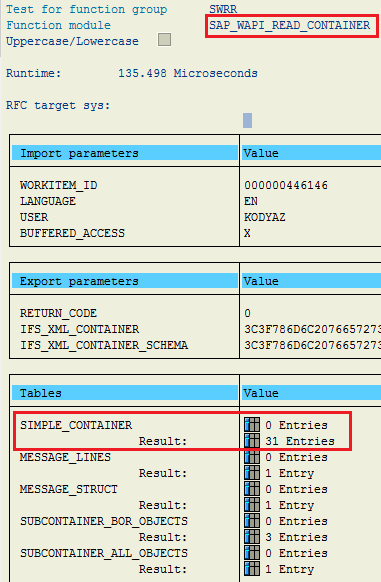Select the WORKITEM_ID value 000000446146
Viewport: 381px width, 582px height.
click(x=286, y=185)
